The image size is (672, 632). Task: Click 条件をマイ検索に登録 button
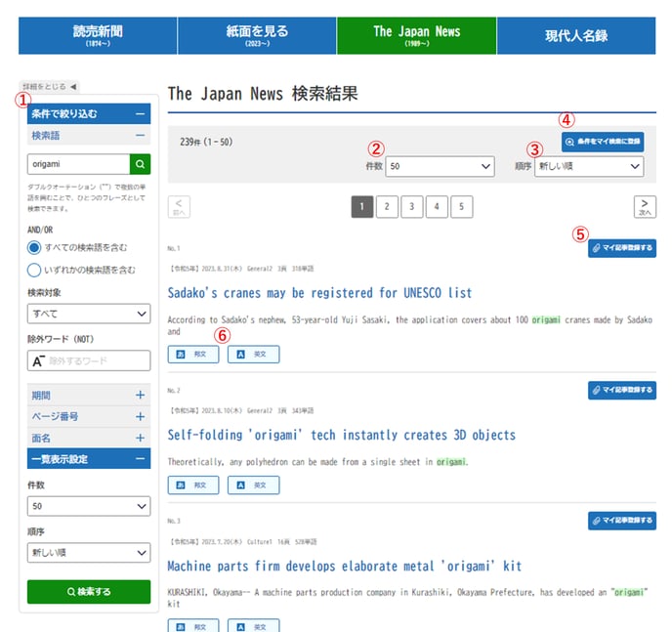pos(603,142)
